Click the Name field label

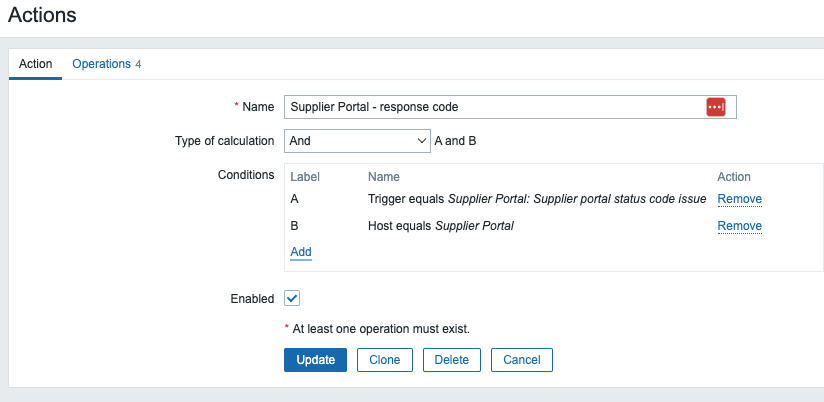(257, 107)
